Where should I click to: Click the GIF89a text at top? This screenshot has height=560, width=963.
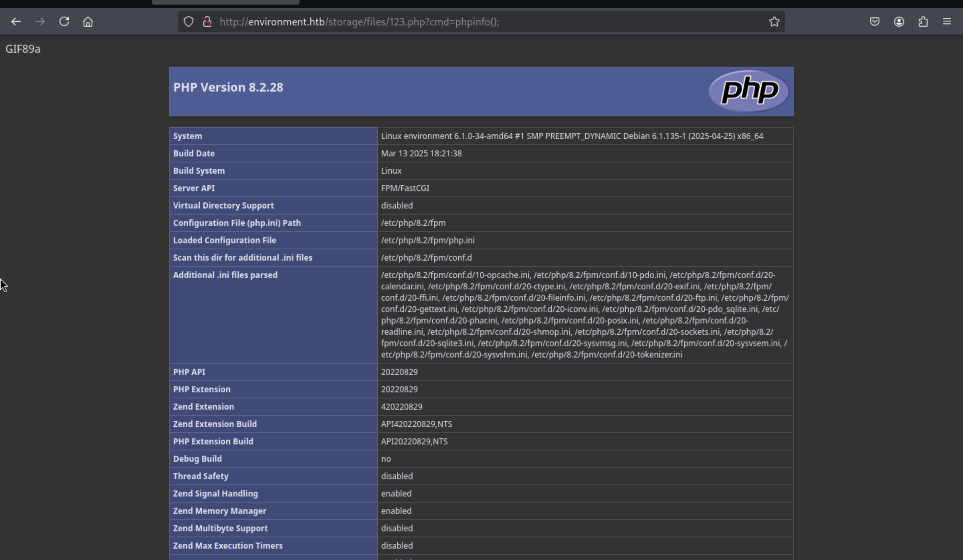[x=23, y=49]
